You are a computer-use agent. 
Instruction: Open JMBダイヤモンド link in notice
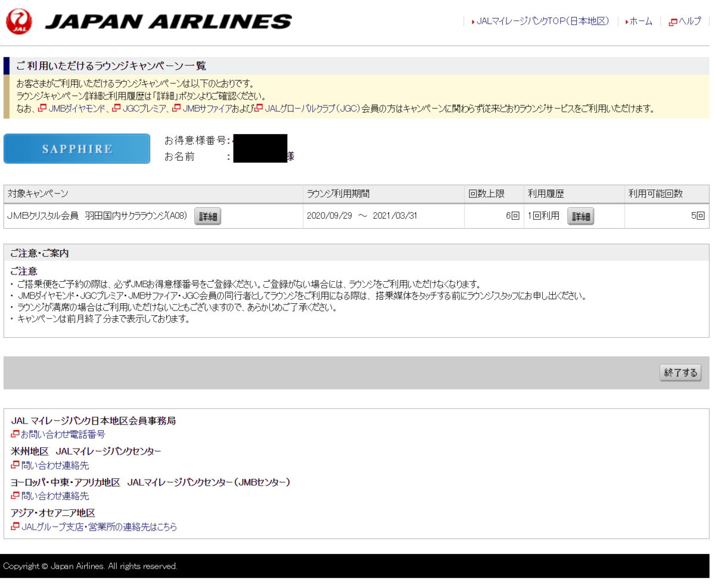coord(77,108)
